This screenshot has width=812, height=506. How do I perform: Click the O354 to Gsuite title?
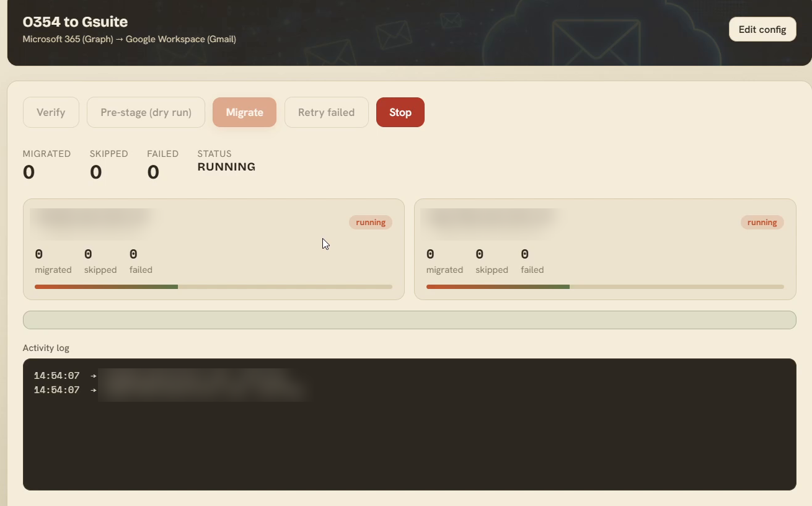click(75, 22)
